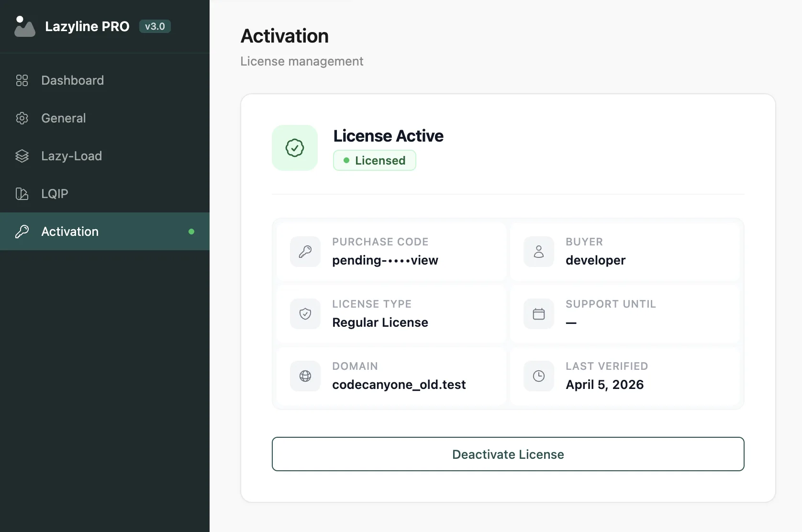Click the green status dot beside Activation

coord(191,232)
